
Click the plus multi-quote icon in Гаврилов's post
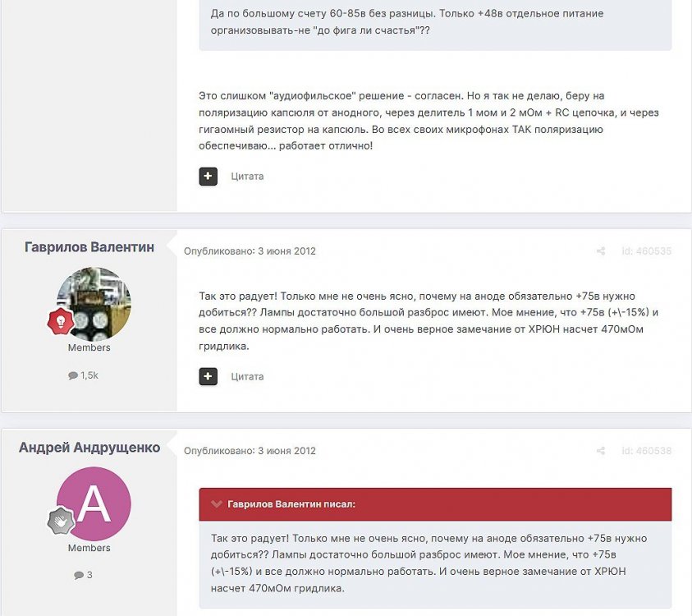pos(208,377)
